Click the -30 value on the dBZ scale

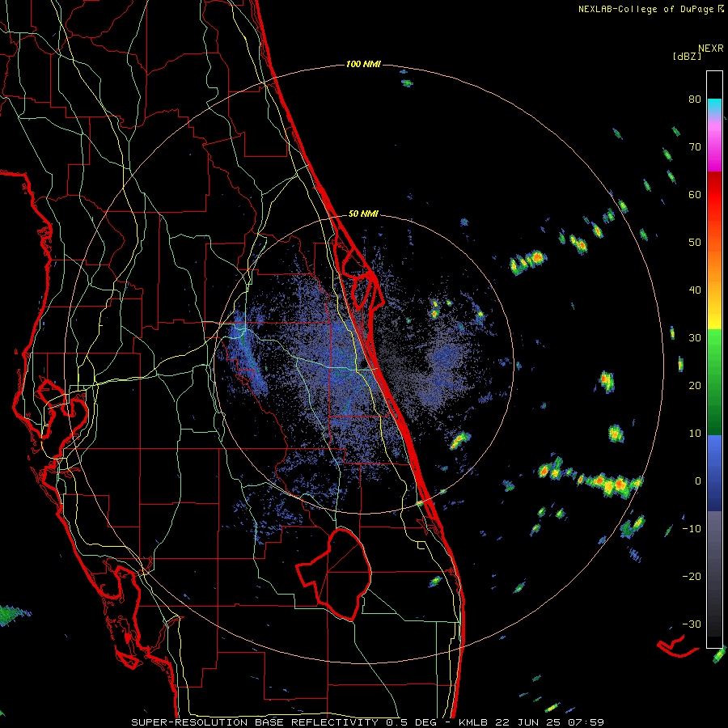pyautogui.click(x=692, y=624)
